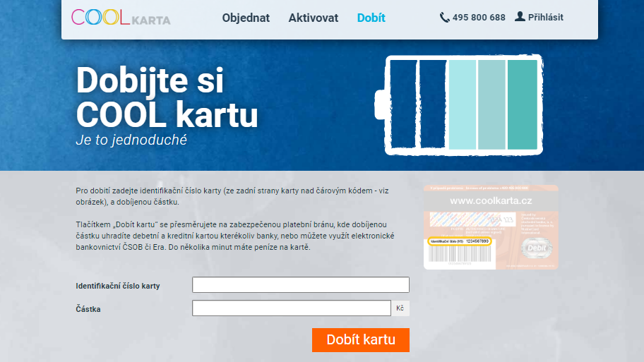This screenshot has width=644, height=362.
Task: Click the heading Dobijte si COOL kartu
Action: 167,97
